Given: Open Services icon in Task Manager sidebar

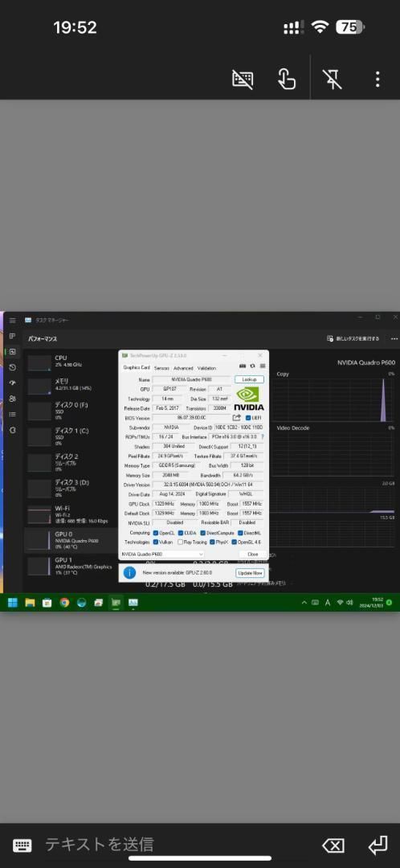Looking at the screenshot, I should [12, 429].
